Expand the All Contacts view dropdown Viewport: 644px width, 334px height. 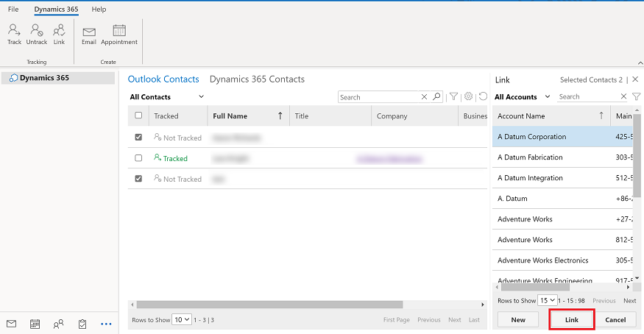tap(166, 97)
